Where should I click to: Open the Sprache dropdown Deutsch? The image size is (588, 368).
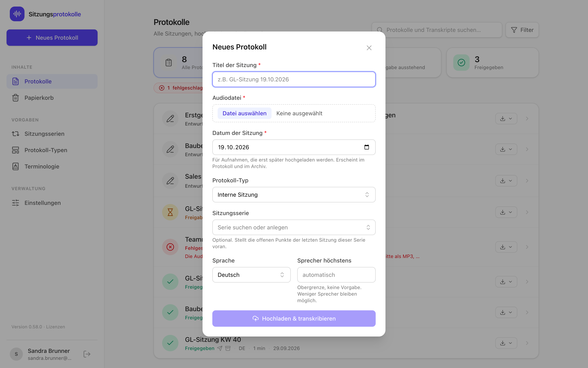point(251,275)
